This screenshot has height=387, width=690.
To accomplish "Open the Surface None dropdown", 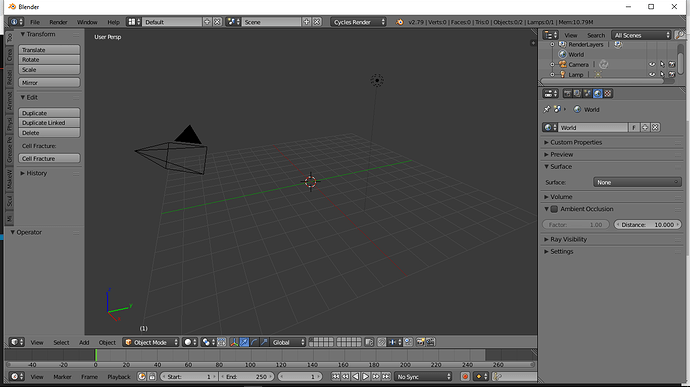I will (637, 182).
